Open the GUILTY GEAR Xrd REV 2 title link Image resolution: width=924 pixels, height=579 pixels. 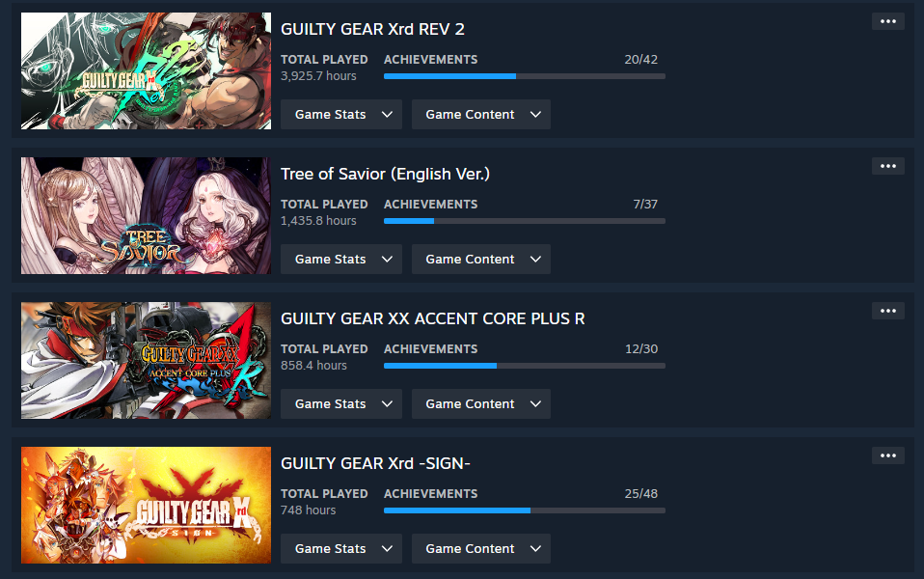[372, 29]
